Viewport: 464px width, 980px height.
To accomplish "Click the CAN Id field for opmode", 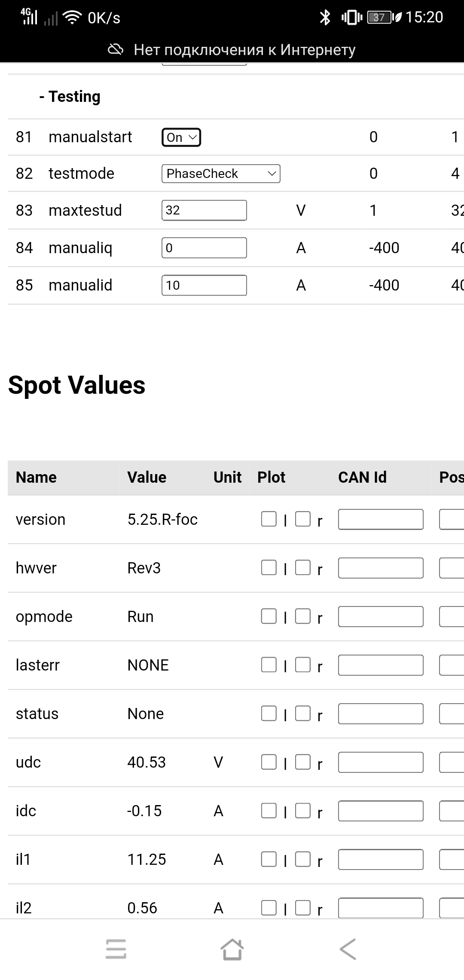I will coord(381,617).
